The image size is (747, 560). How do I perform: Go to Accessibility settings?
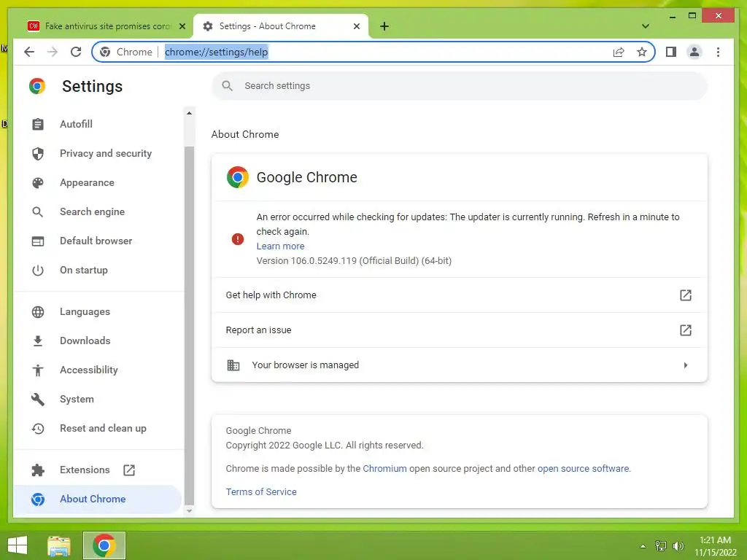pos(98,370)
